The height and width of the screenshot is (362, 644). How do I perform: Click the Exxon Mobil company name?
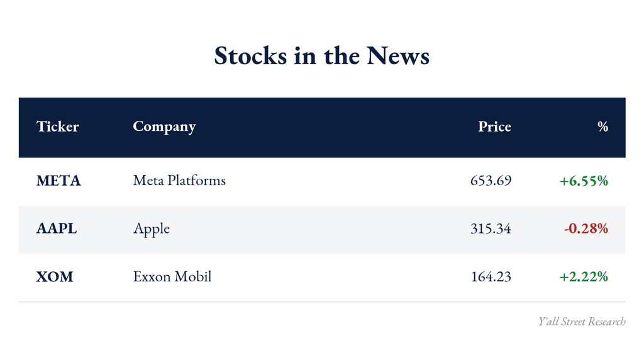pos(172,276)
